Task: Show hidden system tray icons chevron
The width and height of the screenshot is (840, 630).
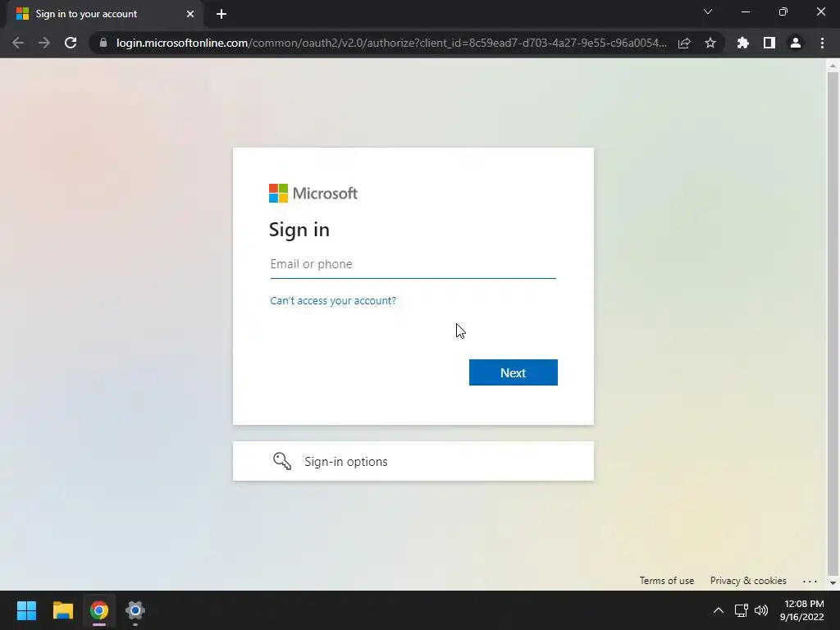Action: [719, 610]
